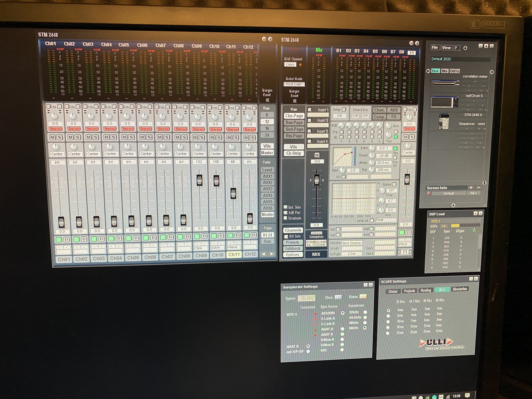This screenshot has height=399, width=532.
Task: Remove a screen set with minus button
Action: click(479, 188)
